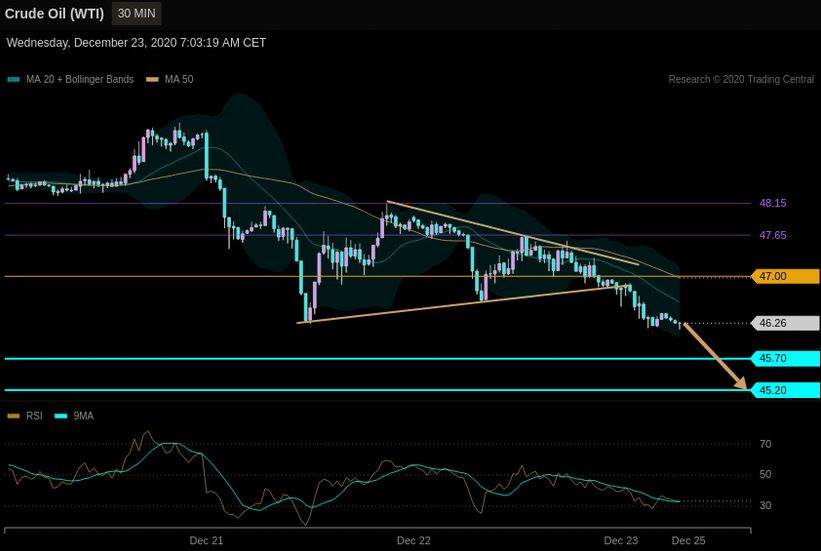821x551 pixels.
Task: Click the teal MA 20 color swatch
Action: 14,80
